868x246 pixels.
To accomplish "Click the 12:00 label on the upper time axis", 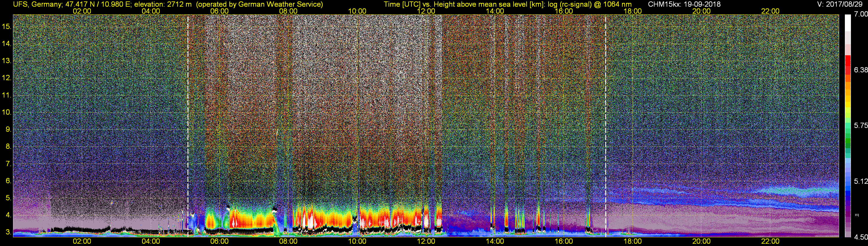I will tap(426, 11).
